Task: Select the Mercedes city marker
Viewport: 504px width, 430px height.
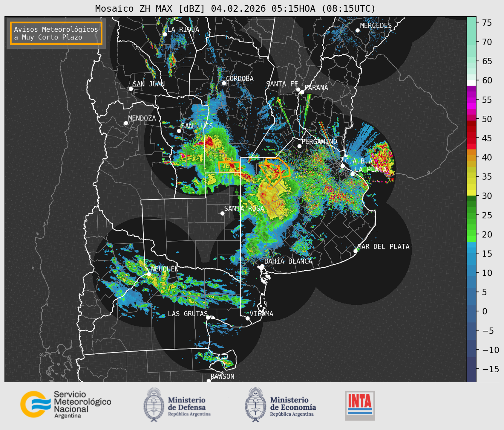Action: [357, 31]
